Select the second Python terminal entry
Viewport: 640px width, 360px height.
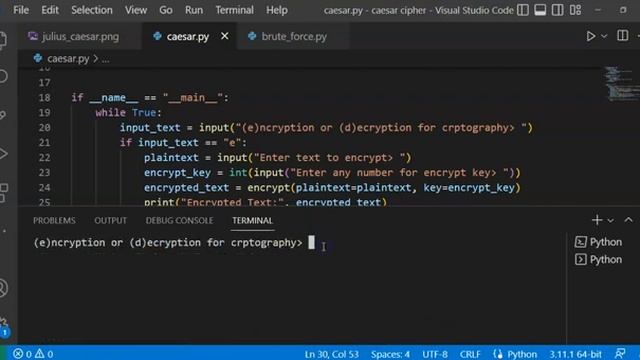598,260
